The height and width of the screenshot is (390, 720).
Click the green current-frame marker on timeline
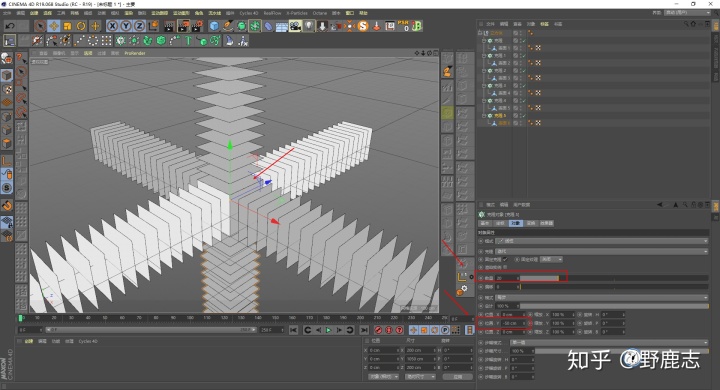pyautogui.click(x=20, y=318)
